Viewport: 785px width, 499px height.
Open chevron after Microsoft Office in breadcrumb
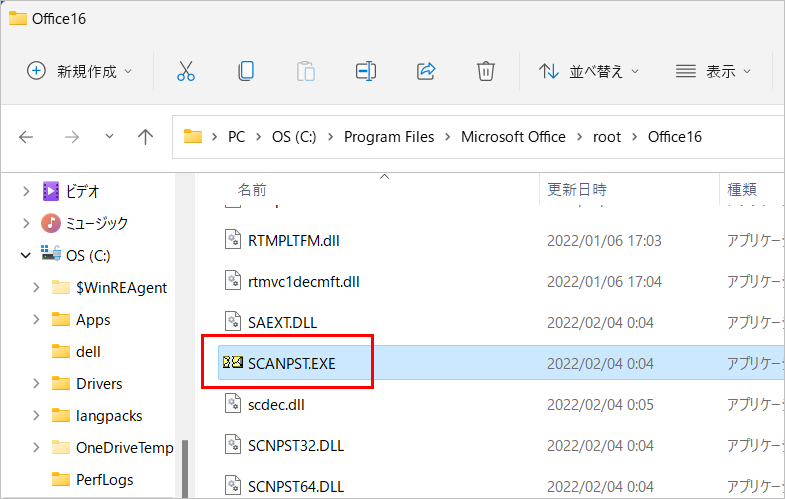(x=579, y=137)
